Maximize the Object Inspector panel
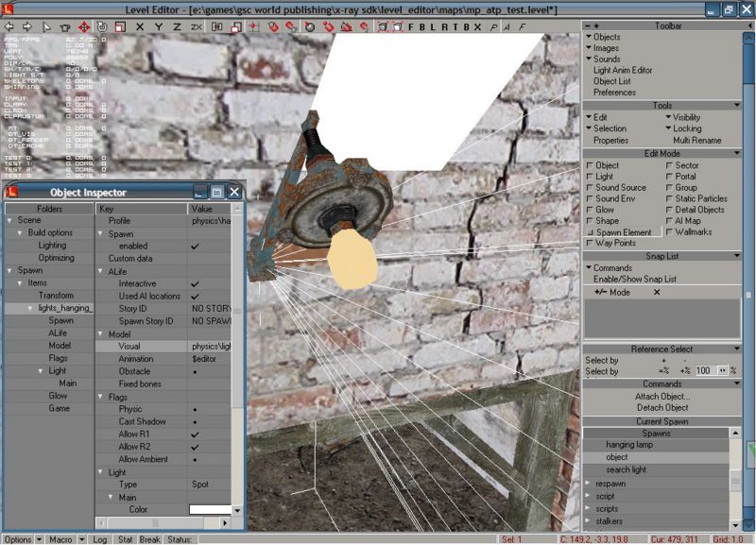Screen dimensions: 756x545 (x=217, y=193)
